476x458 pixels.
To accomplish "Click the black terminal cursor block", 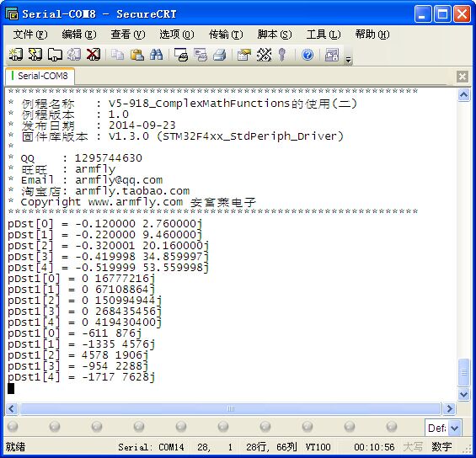I will coord(11,388).
